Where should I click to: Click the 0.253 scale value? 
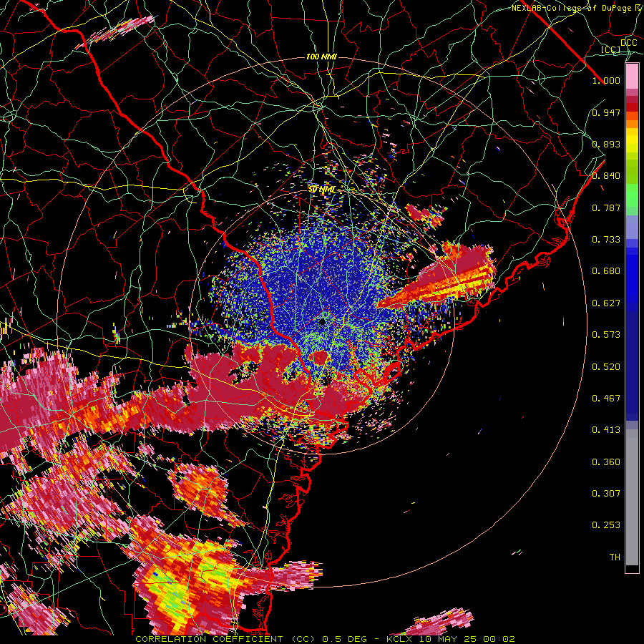[606, 525]
